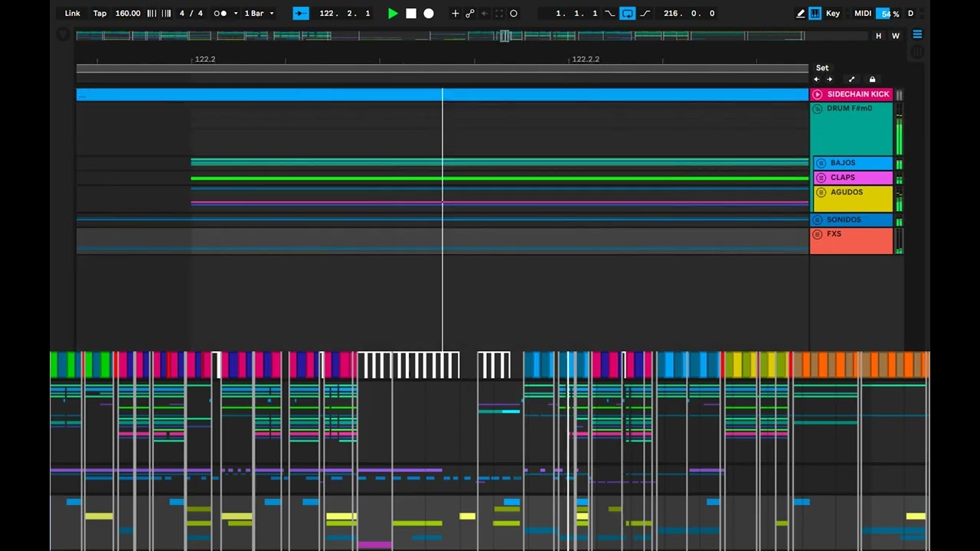Image resolution: width=980 pixels, height=551 pixels.
Task: Click the H optimize height button
Action: point(879,35)
